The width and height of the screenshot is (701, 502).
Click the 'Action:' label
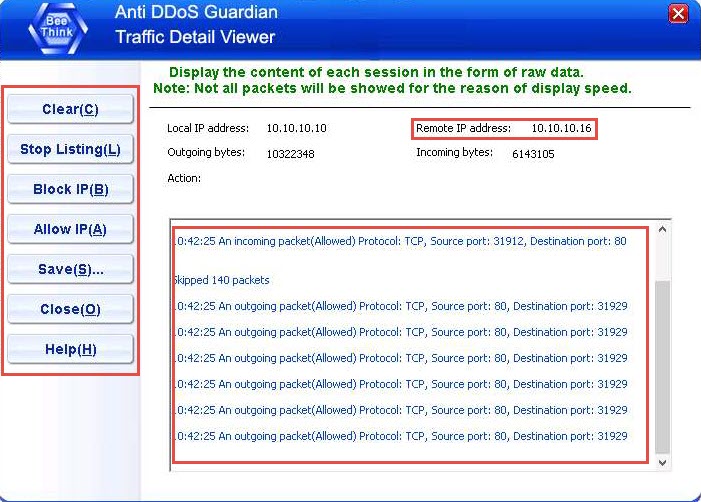(184, 178)
